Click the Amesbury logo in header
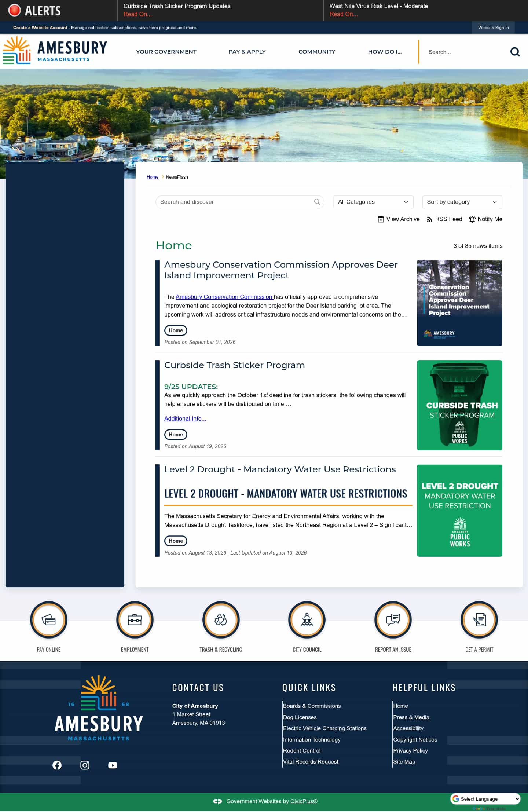The width and height of the screenshot is (528, 812). click(x=55, y=51)
